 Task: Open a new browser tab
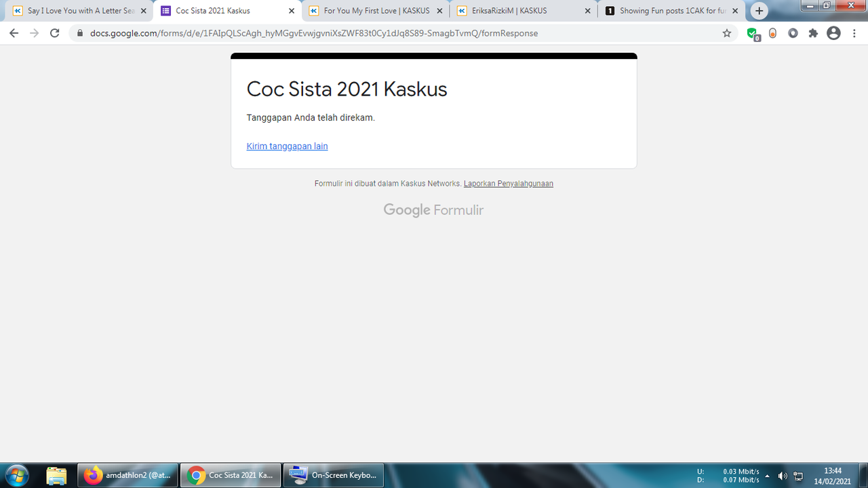point(759,11)
